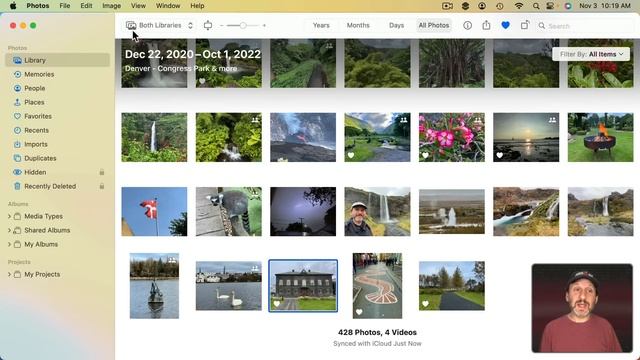640x360 pixels.
Task: Select the lightning night sky photo
Action: click(303, 211)
